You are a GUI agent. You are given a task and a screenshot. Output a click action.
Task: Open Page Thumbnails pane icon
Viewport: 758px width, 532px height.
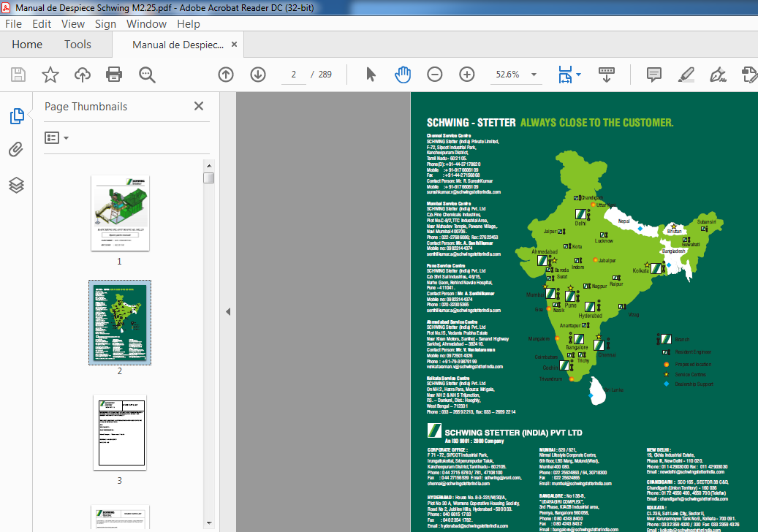tap(17, 116)
